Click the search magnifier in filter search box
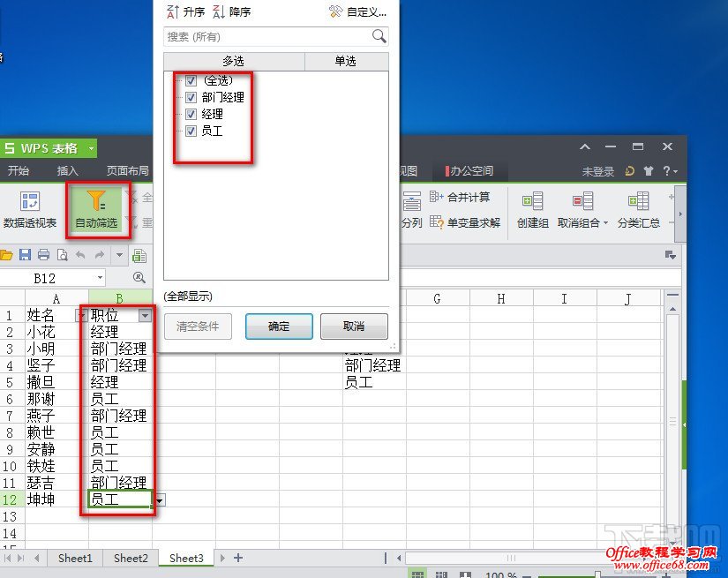Viewport: 728px width, 578px height. [x=379, y=36]
